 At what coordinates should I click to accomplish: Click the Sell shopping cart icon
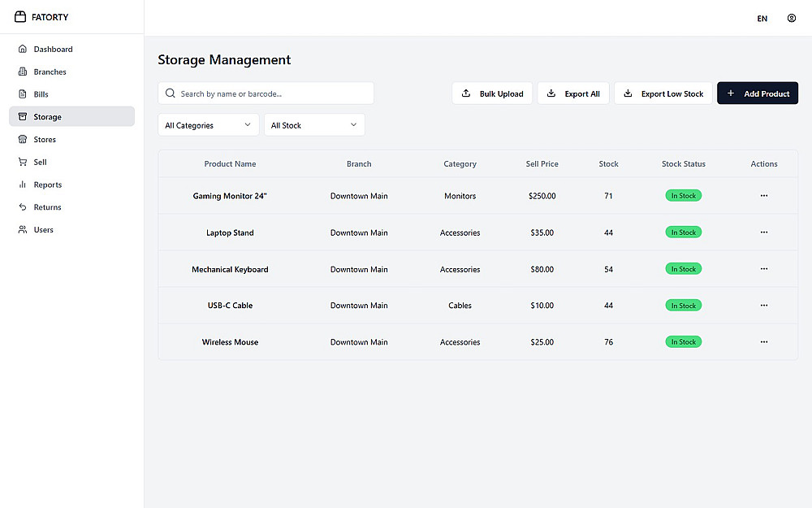22,162
